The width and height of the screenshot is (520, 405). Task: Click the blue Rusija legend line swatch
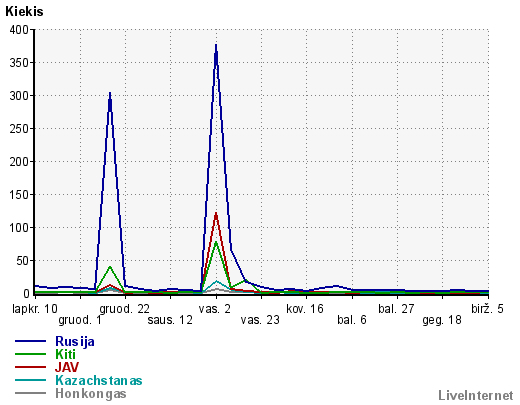(30, 341)
